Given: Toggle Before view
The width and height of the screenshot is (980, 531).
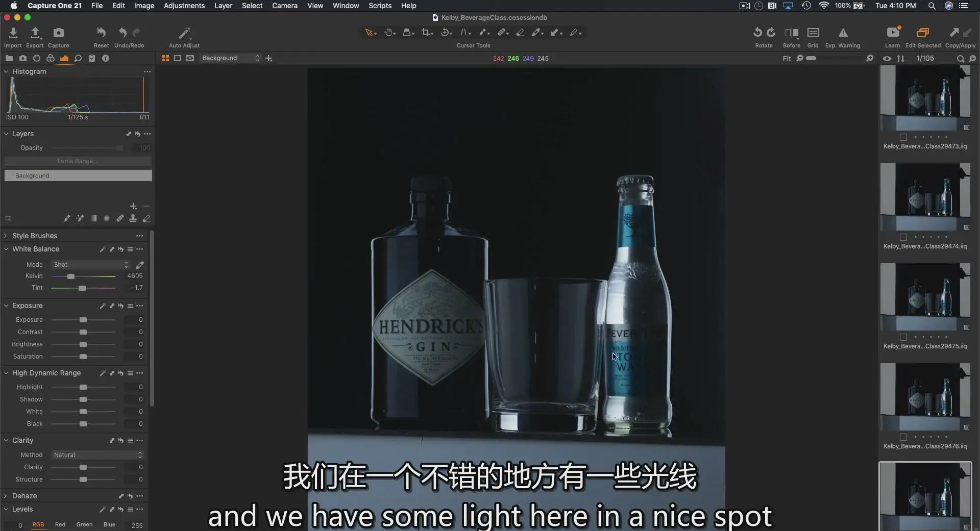Looking at the screenshot, I should pyautogui.click(x=792, y=33).
